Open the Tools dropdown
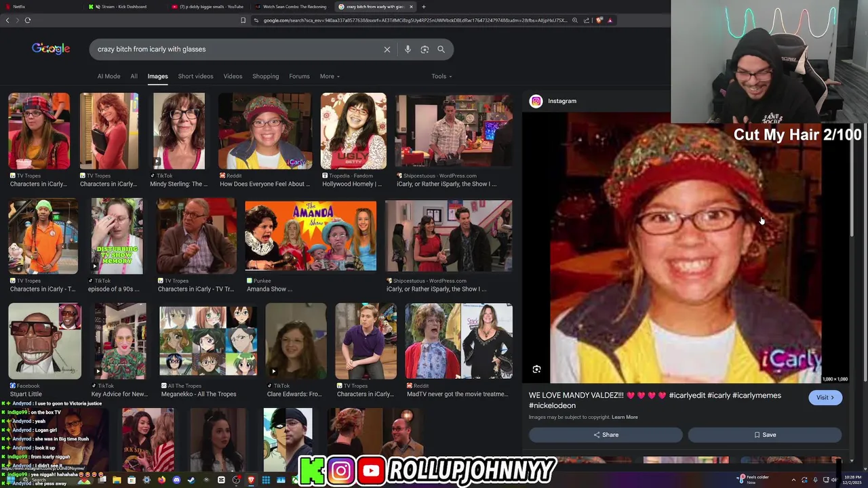The height and width of the screenshot is (488, 868). pyautogui.click(x=442, y=77)
